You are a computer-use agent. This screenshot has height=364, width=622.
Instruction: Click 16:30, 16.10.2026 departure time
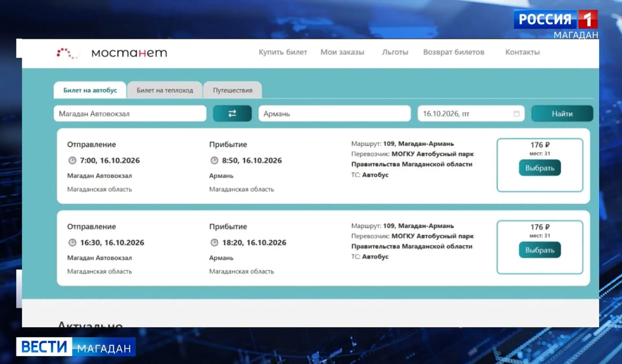[112, 243]
